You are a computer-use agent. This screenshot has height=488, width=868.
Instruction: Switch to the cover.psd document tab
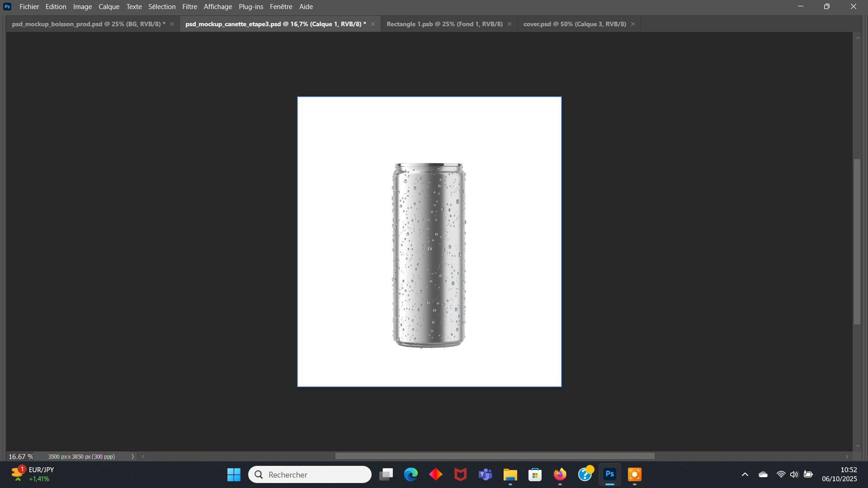click(x=574, y=24)
